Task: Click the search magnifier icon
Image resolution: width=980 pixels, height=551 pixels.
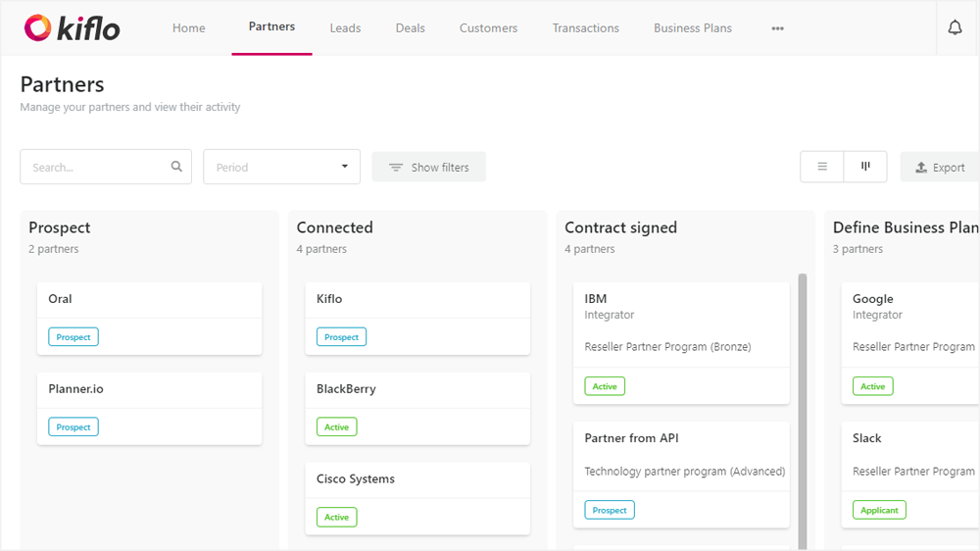Action: pos(176,167)
